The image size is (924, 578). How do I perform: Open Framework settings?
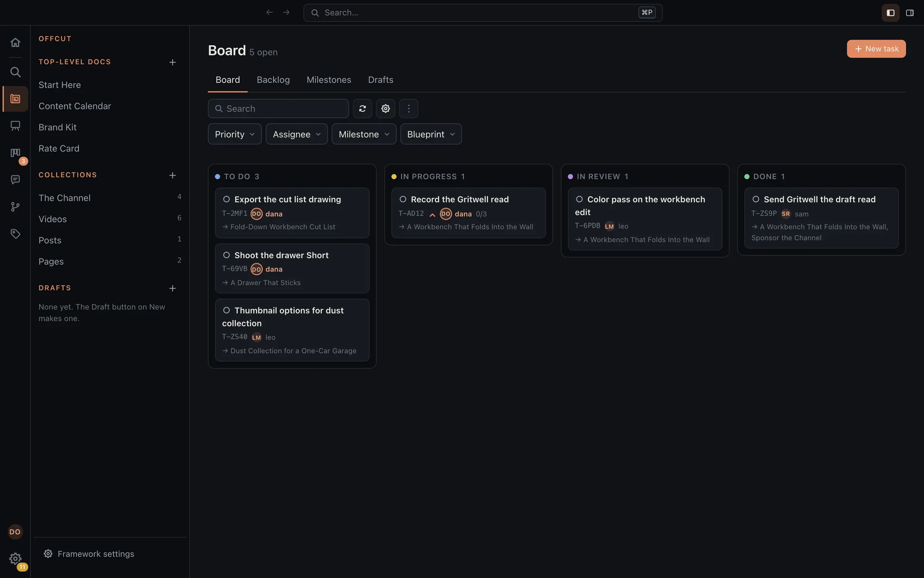coord(89,554)
